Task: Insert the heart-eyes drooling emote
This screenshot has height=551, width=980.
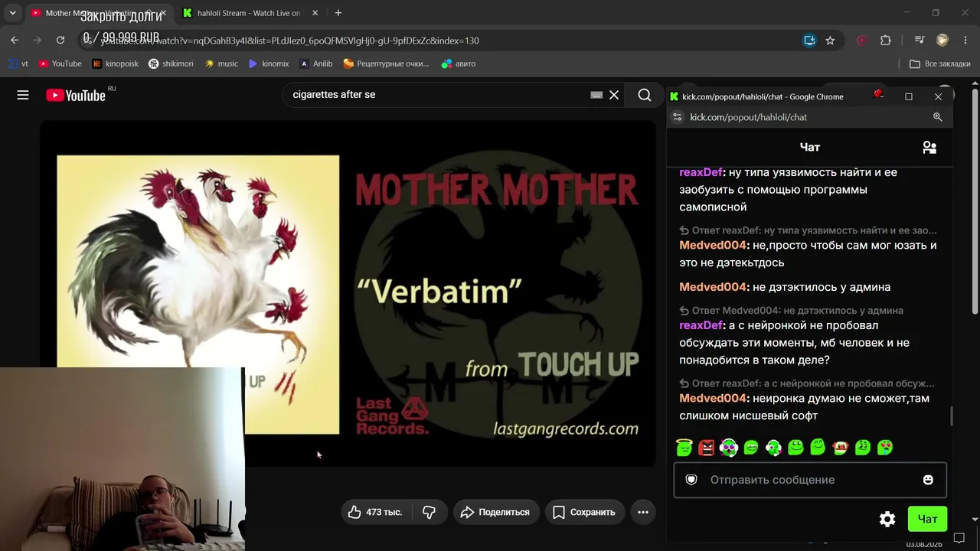Action: (x=885, y=447)
